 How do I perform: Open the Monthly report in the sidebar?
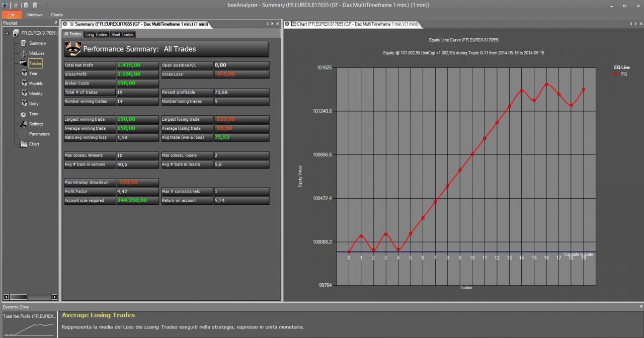coord(36,83)
